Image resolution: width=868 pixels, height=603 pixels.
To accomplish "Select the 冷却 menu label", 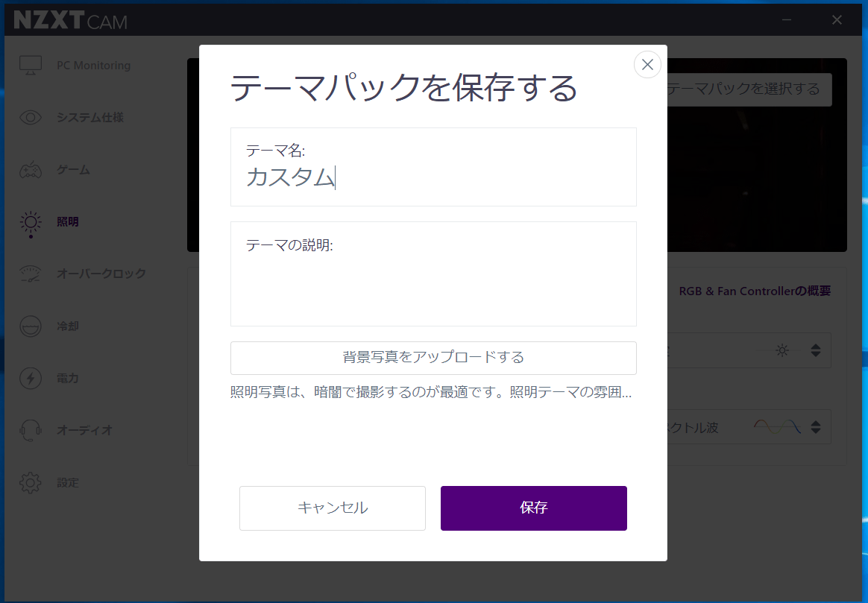I will pos(68,326).
